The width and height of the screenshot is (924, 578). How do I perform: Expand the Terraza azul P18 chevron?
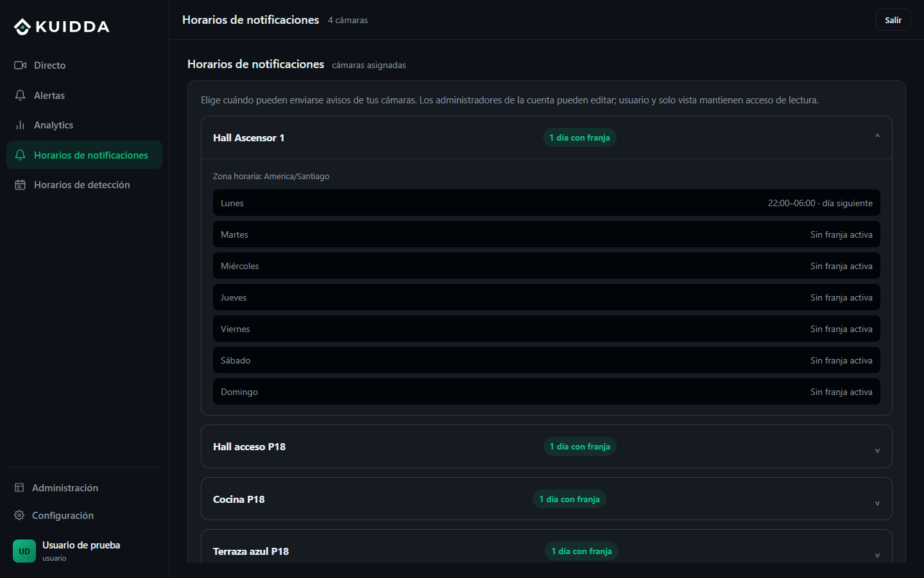[x=877, y=554]
